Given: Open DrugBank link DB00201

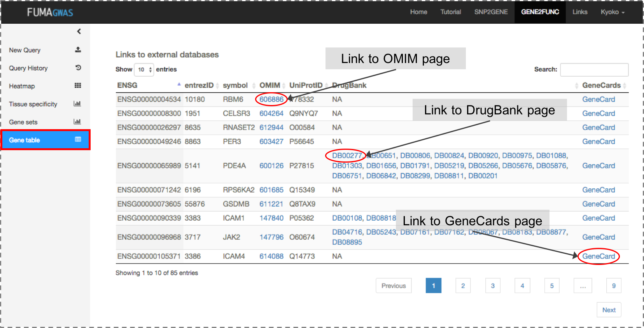Looking at the screenshot, I should pos(483,176).
